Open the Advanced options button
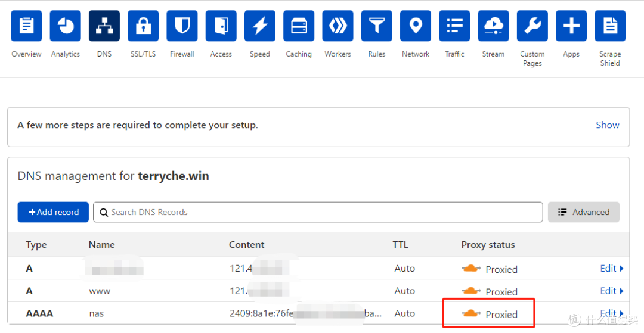 tap(584, 212)
